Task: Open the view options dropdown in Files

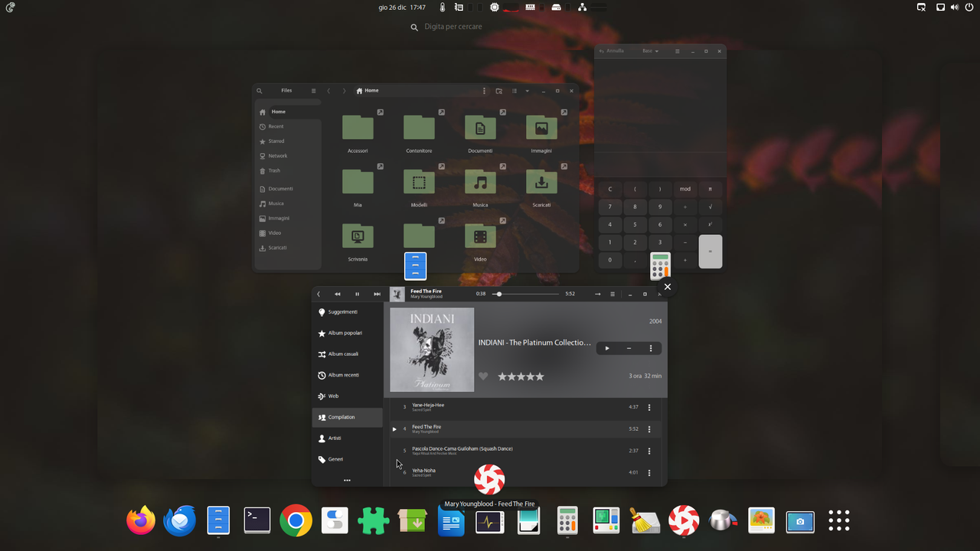Action: coord(526,90)
